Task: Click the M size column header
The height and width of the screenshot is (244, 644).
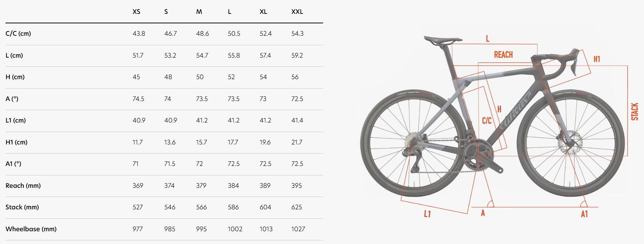Action: pyautogui.click(x=199, y=12)
